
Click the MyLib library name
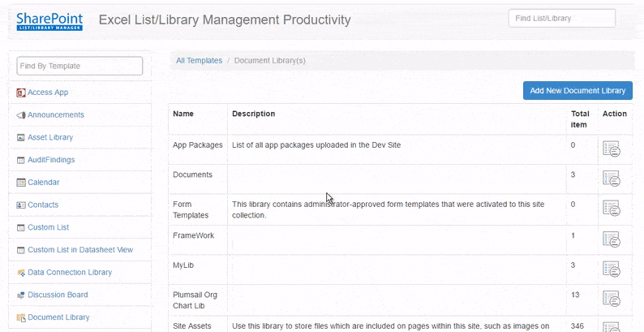pos(183,265)
